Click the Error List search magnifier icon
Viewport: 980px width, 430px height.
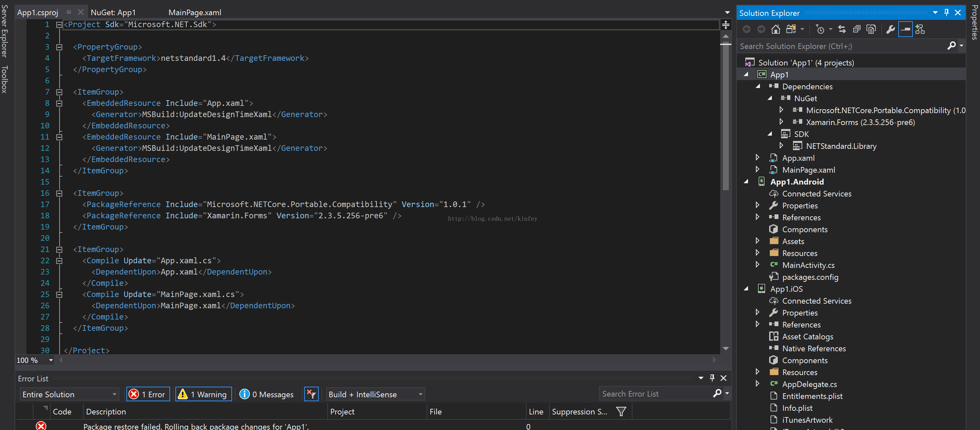click(x=717, y=394)
